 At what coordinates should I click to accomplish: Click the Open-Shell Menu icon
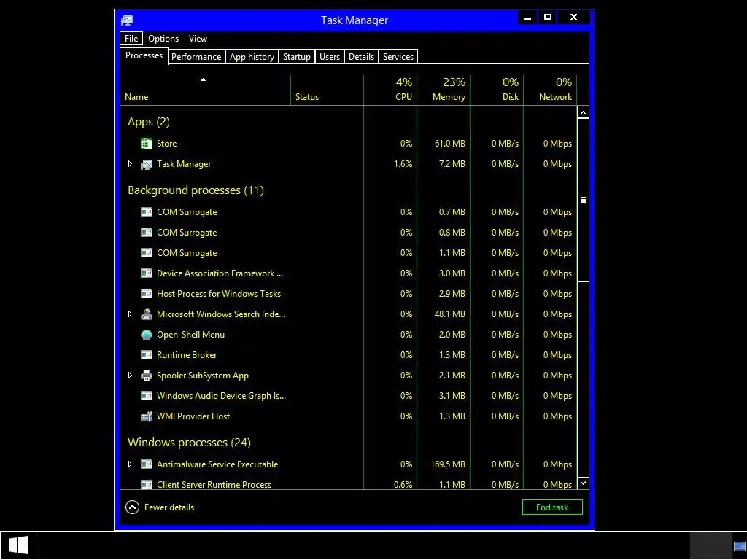point(146,335)
